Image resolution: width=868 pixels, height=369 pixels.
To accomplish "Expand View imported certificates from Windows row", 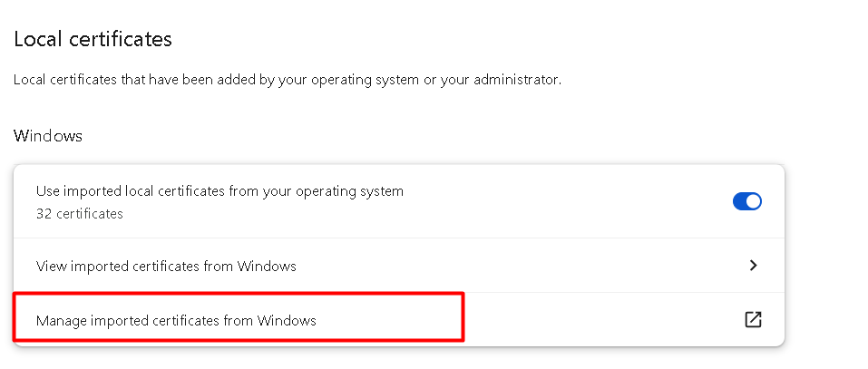I will 398,266.
